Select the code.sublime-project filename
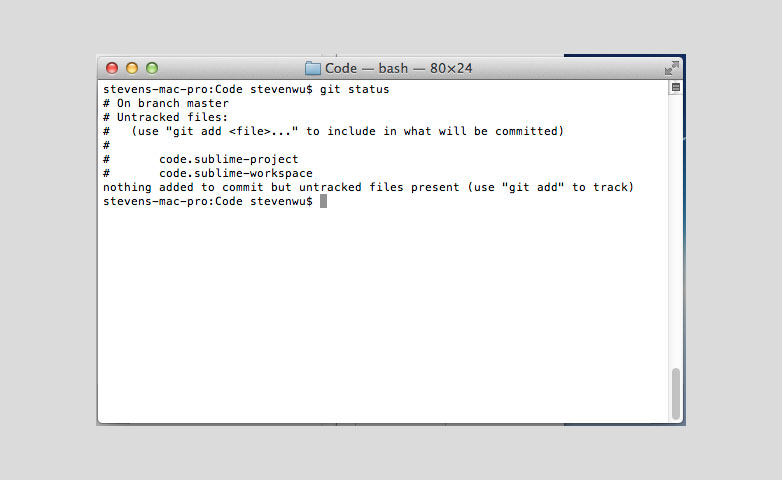Screen dimensions: 782x480 [x=228, y=159]
